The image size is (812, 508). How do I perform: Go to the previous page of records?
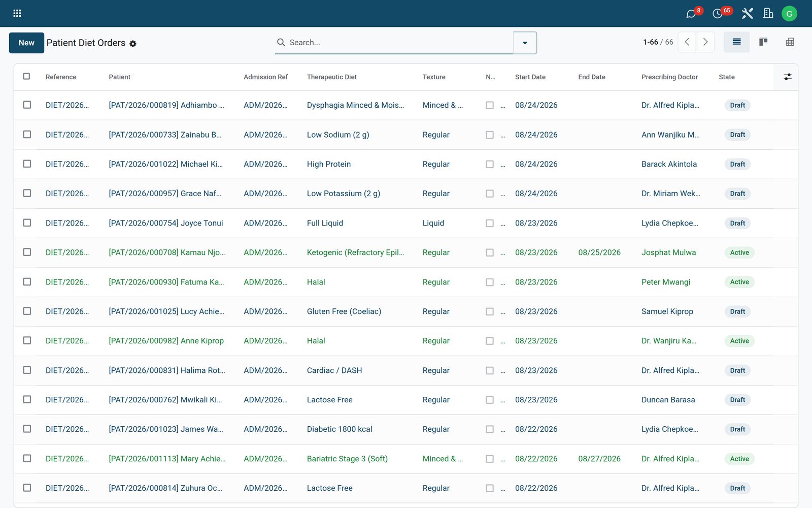687,42
